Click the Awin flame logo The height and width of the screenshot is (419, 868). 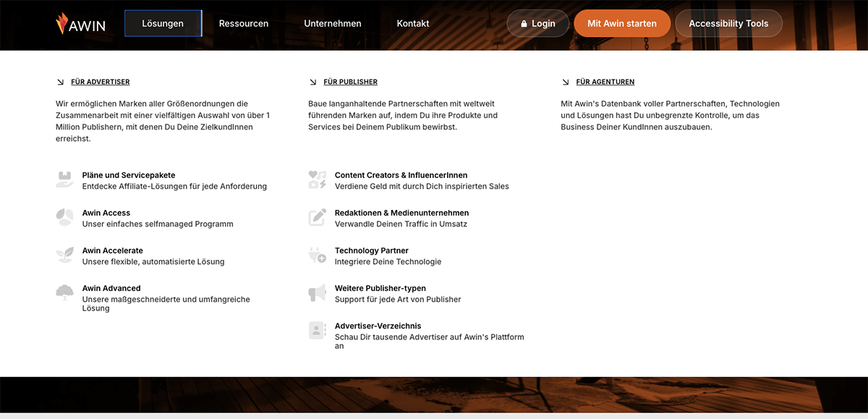(62, 24)
